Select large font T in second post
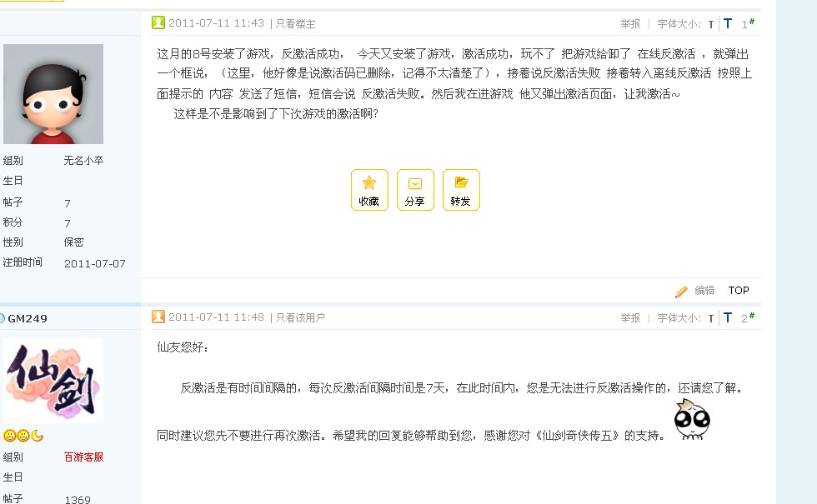Image resolution: width=817 pixels, height=504 pixels. 728,317
